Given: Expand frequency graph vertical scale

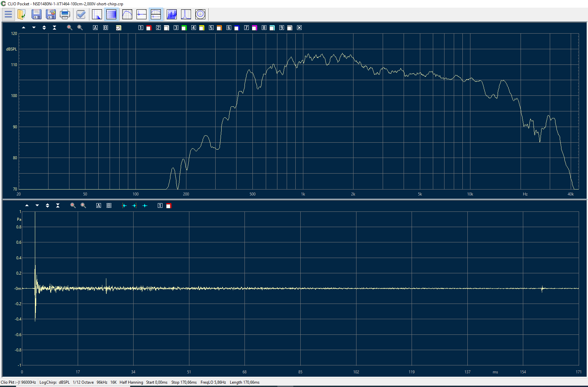Looking at the screenshot, I should tap(44, 28).
